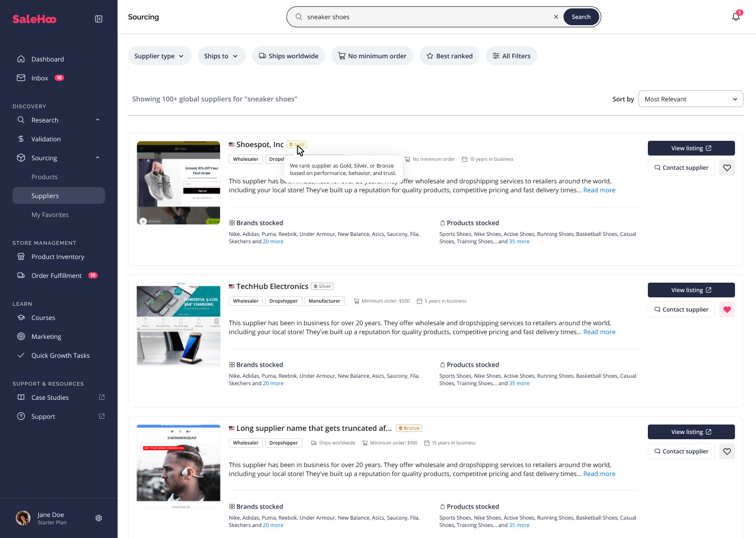The image size is (756, 538).
Task: Click the SaleHoo logo
Action: click(35, 19)
